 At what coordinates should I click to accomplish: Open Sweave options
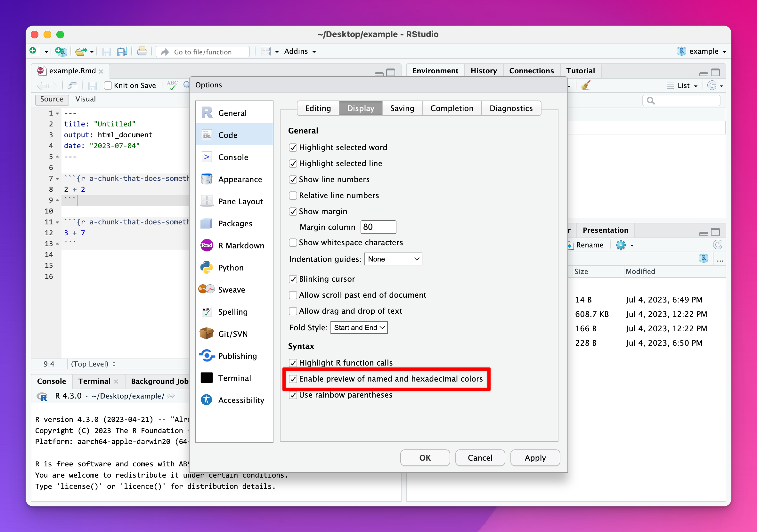pyautogui.click(x=234, y=290)
